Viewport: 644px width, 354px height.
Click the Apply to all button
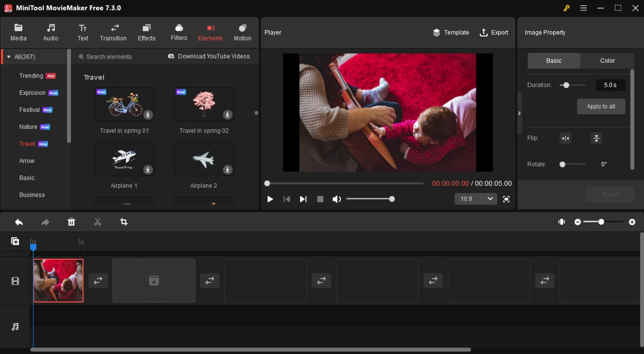pyautogui.click(x=601, y=107)
